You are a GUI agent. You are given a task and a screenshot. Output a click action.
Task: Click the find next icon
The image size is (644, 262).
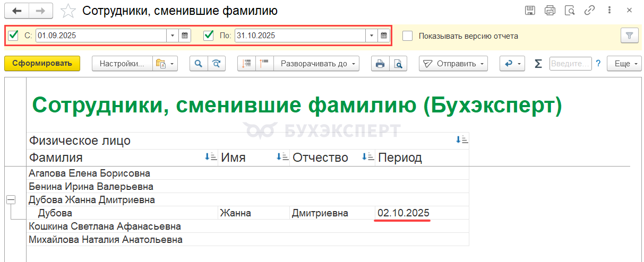[x=216, y=64]
